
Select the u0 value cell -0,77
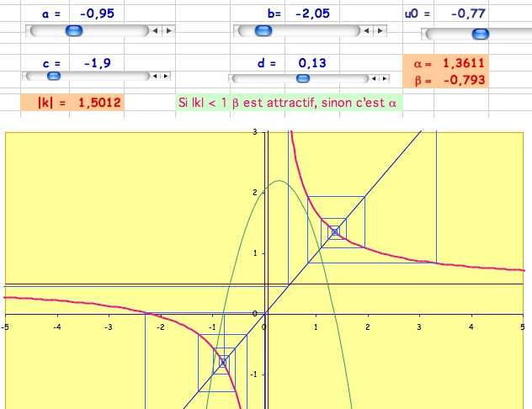pyautogui.click(x=461, y=13)
